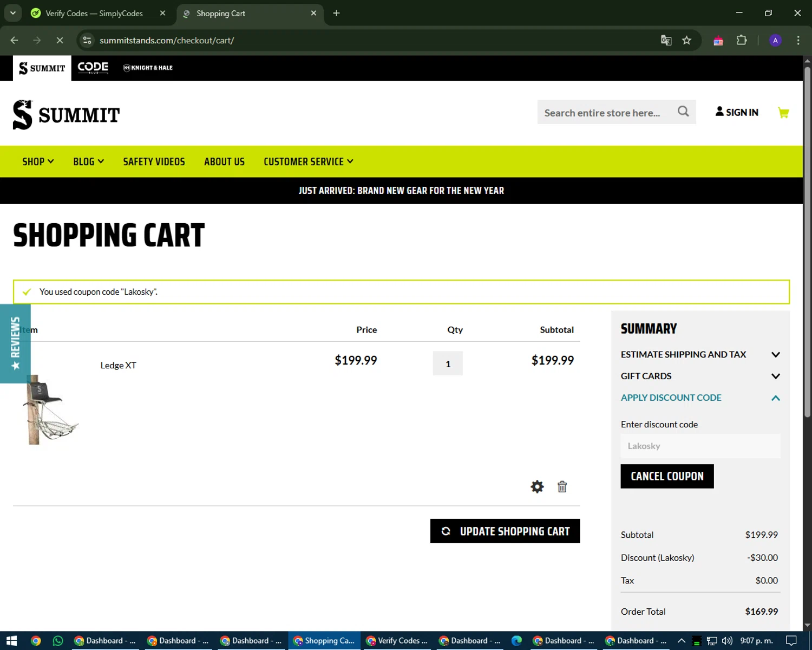Go to About Us
The height and width of the screenshot is (650, 812).
(x=224, y=161)
